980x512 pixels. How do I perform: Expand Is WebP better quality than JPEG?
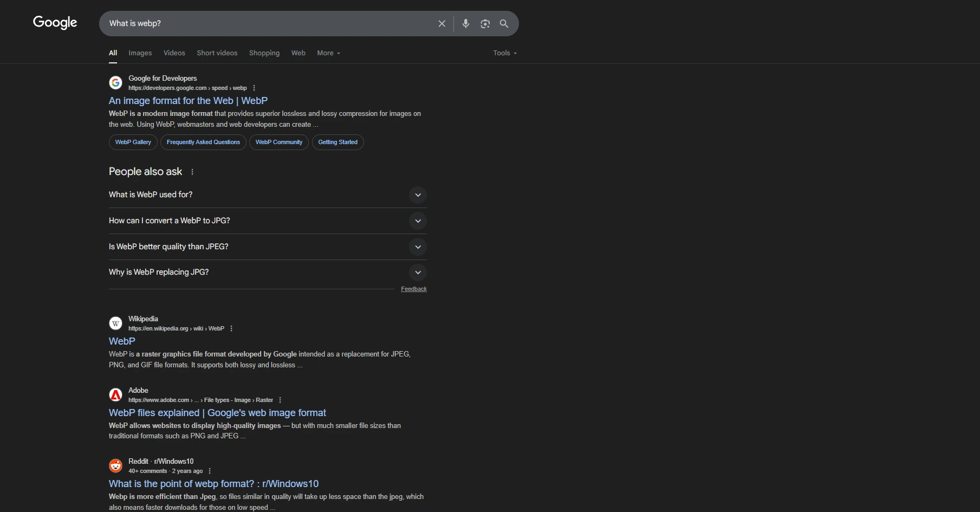pyautogui.click(x=418, y=247)
